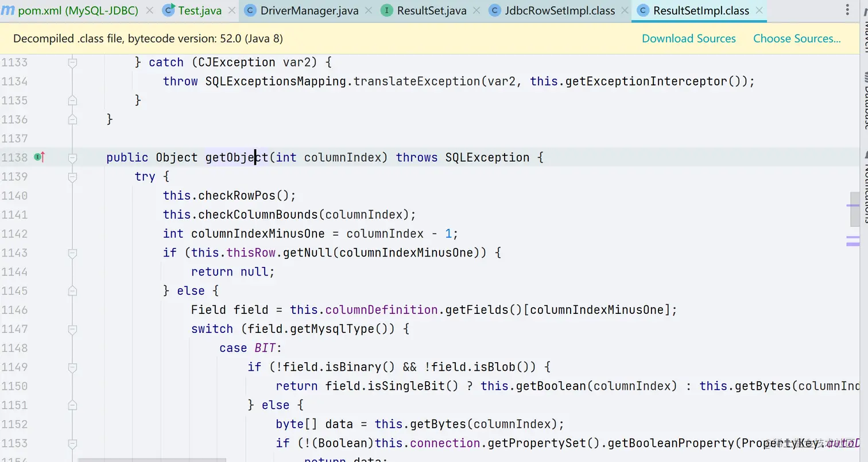Close the pom.xml (MySQL-JDBC) tab
868x462 pixels.
150,10
